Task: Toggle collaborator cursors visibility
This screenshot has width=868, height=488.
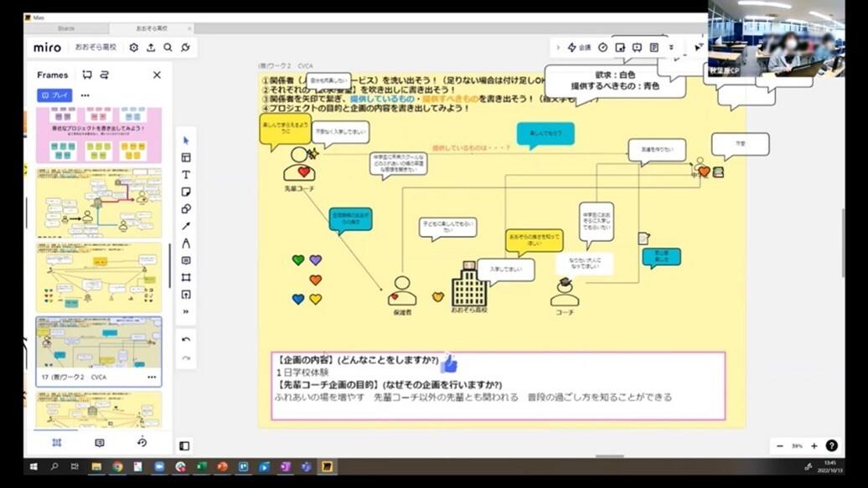Action: (x=699, y=48)
